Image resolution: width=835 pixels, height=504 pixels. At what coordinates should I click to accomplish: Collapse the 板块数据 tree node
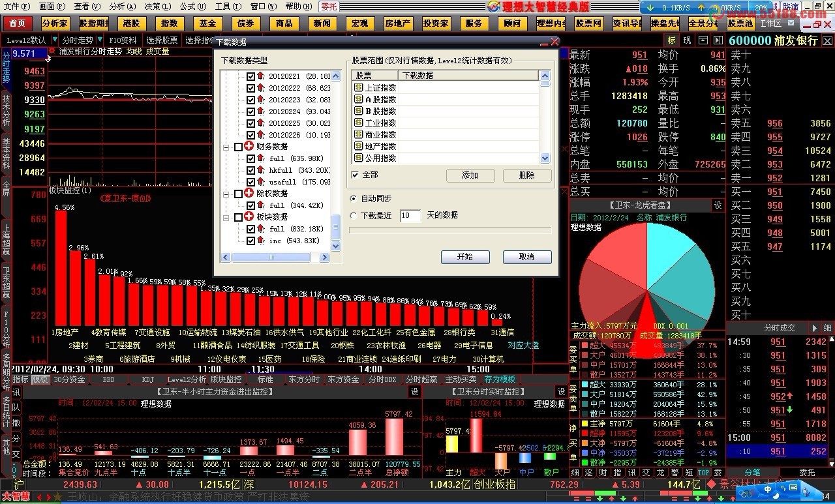click(226, 217)
